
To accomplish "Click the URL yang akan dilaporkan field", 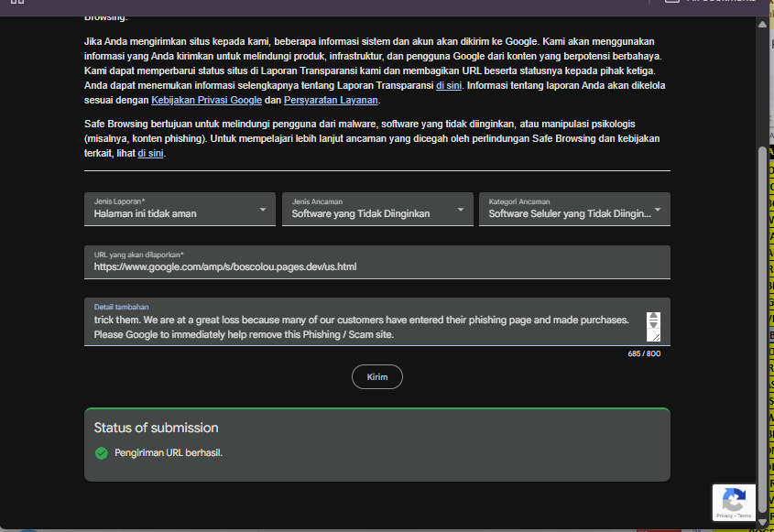I will click(377, 262).
